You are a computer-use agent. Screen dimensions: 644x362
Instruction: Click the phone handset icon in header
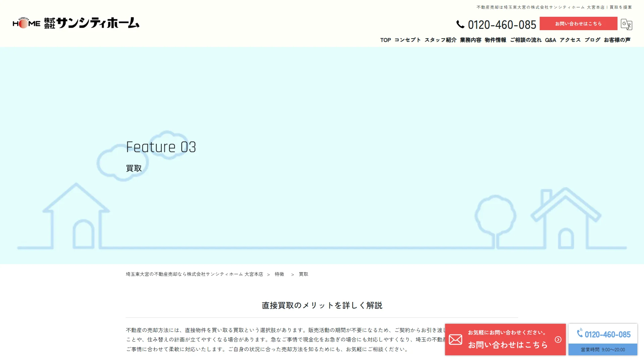[x=460, y=24]
